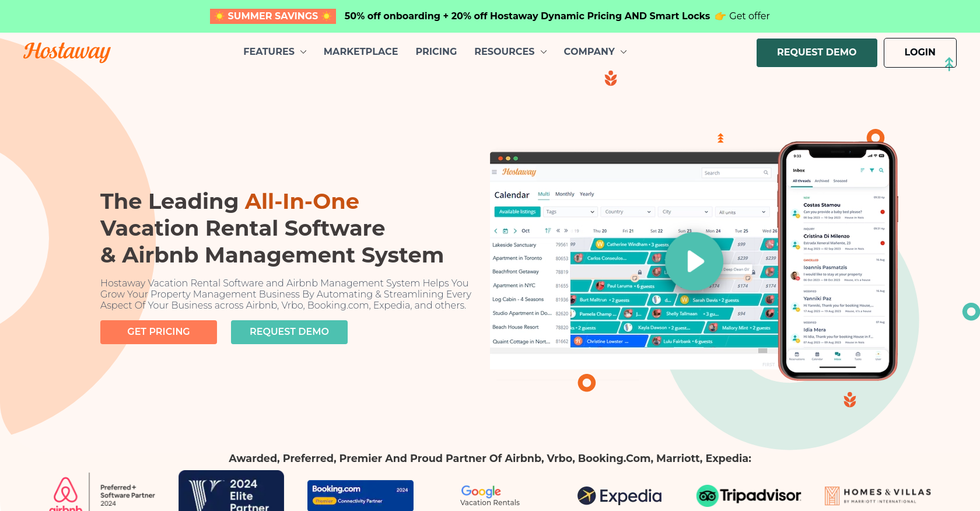Click the Beachfront Getaway listing
The height and width of the screenshot is (511, 980).
coord(516,272)
